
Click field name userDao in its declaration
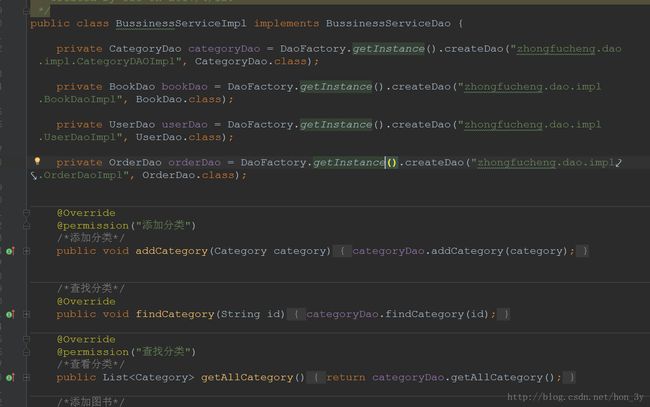pyautogui.click(x=184, y=125)
